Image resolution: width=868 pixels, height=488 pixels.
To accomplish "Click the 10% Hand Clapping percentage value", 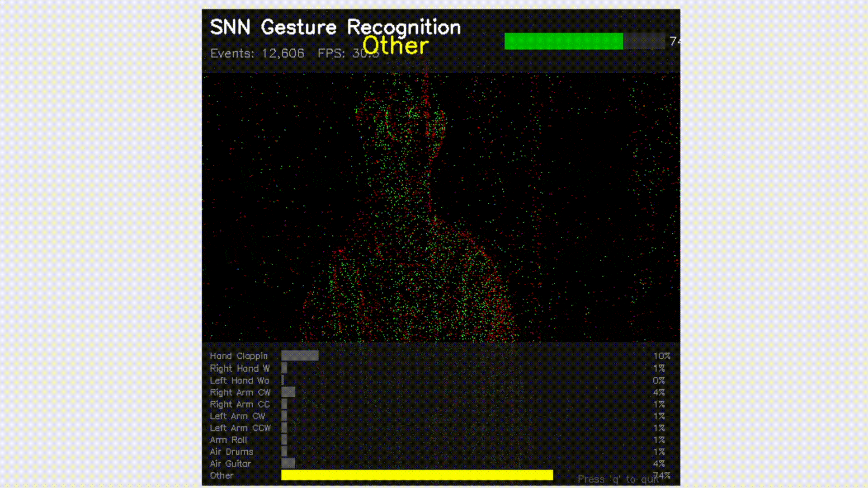I will (x=661, y=356).
